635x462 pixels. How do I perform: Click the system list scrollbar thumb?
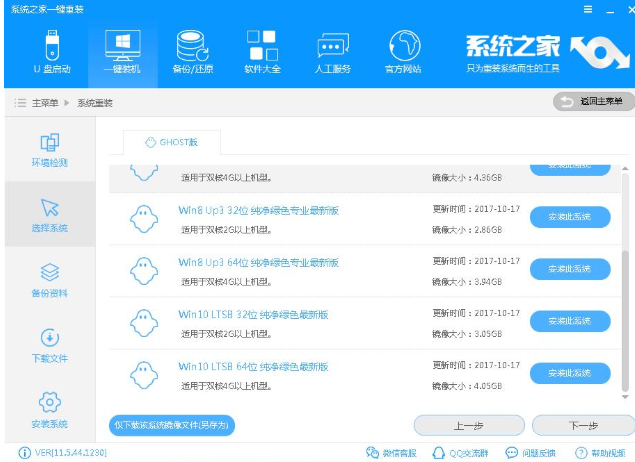pyautogui.click(x=625, y=321)
